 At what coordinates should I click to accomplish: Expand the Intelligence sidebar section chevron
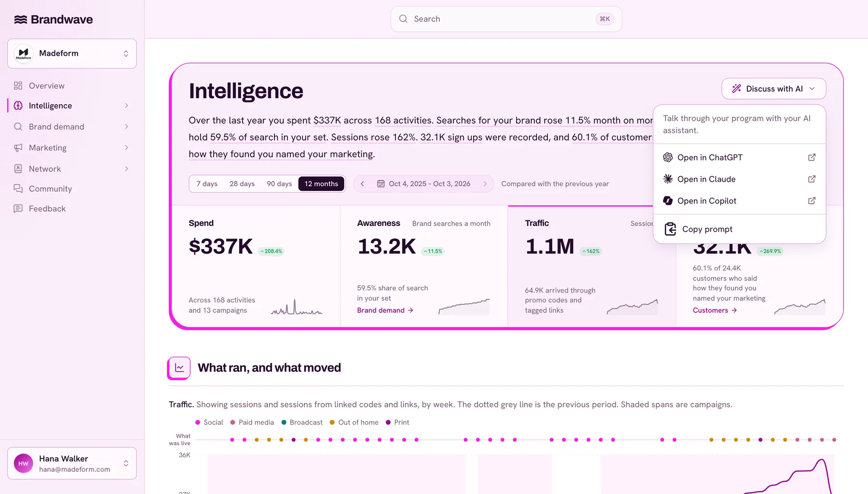tap(126, 106)
